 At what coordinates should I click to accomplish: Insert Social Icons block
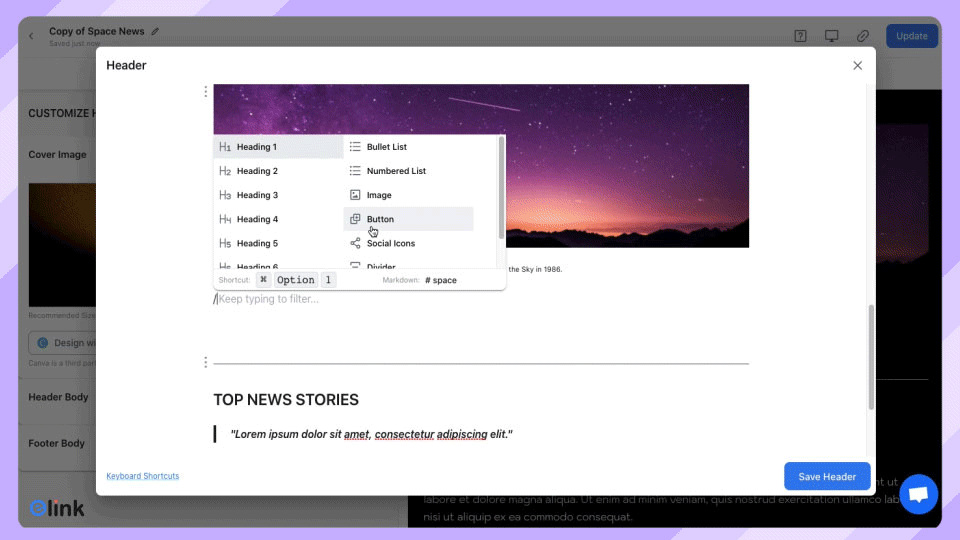408,243
